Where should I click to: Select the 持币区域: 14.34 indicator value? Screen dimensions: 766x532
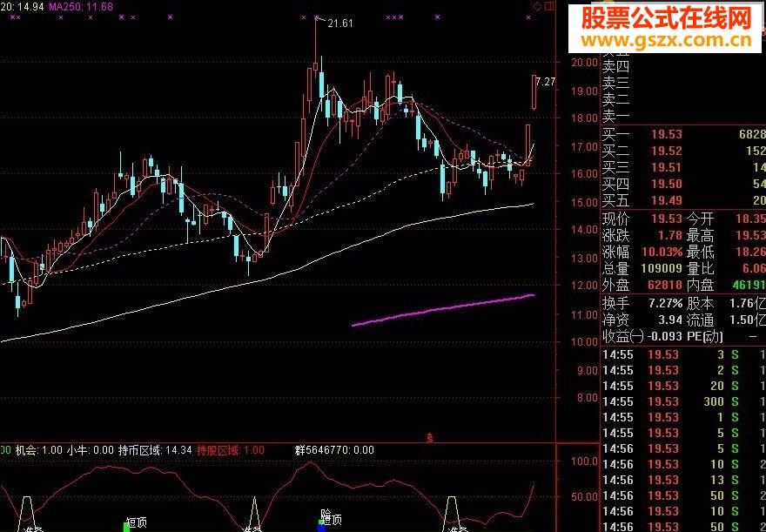pyautogui.click(x=155, y=450)
